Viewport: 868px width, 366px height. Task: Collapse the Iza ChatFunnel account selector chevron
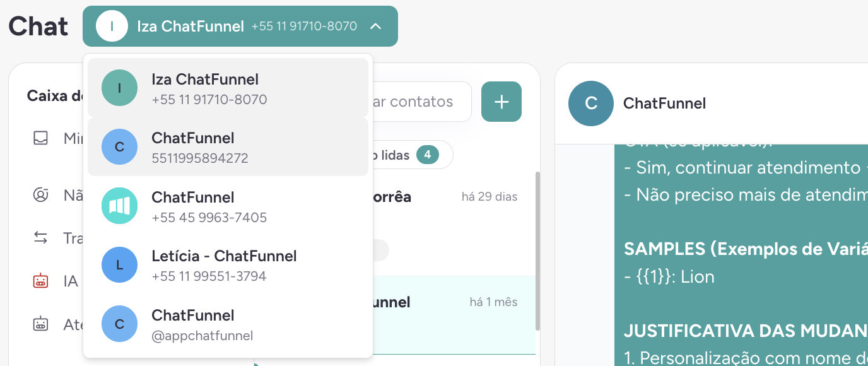point(375,27)
